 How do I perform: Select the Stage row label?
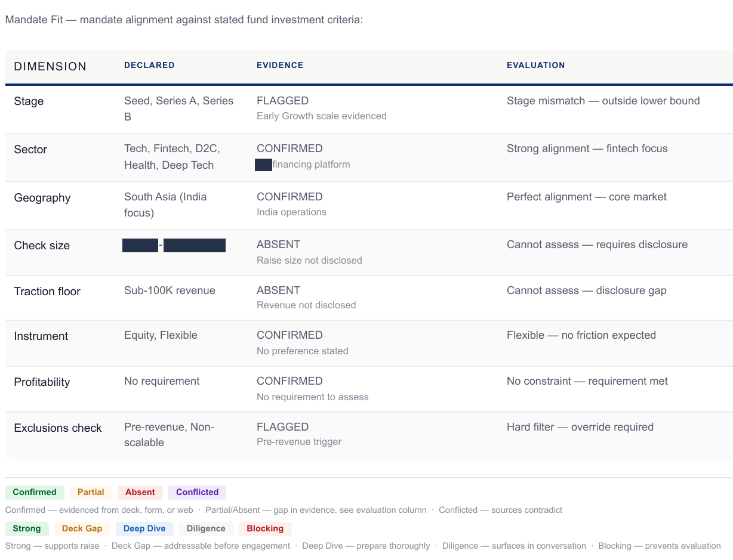coord(29,101)
